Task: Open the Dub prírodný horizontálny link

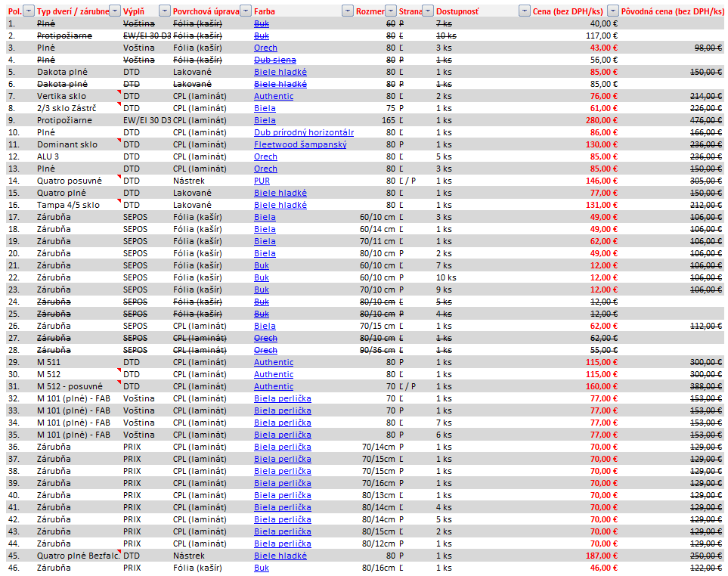Action: [304, 132]
